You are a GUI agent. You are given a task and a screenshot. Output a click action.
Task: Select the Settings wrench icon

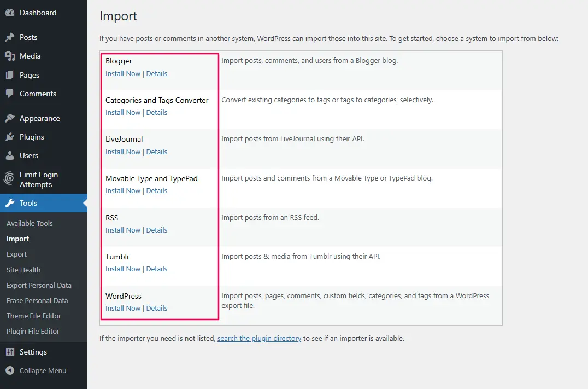pos(11,352)
